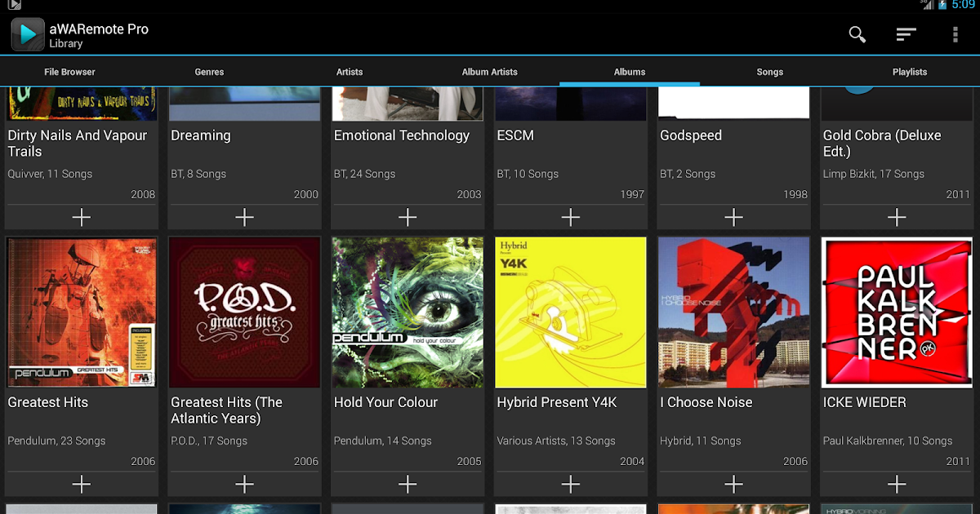Add I Choose Noise with plus icon

point(734,484)
